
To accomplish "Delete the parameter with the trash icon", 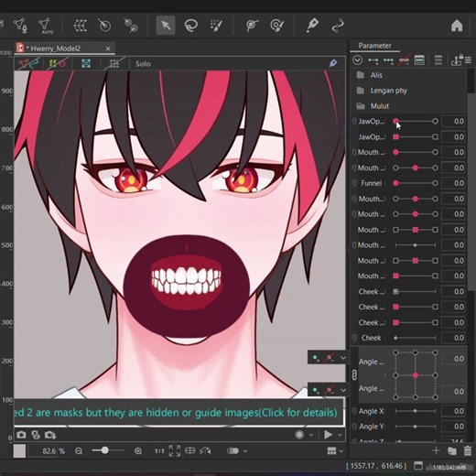I will tap(468, 450).
